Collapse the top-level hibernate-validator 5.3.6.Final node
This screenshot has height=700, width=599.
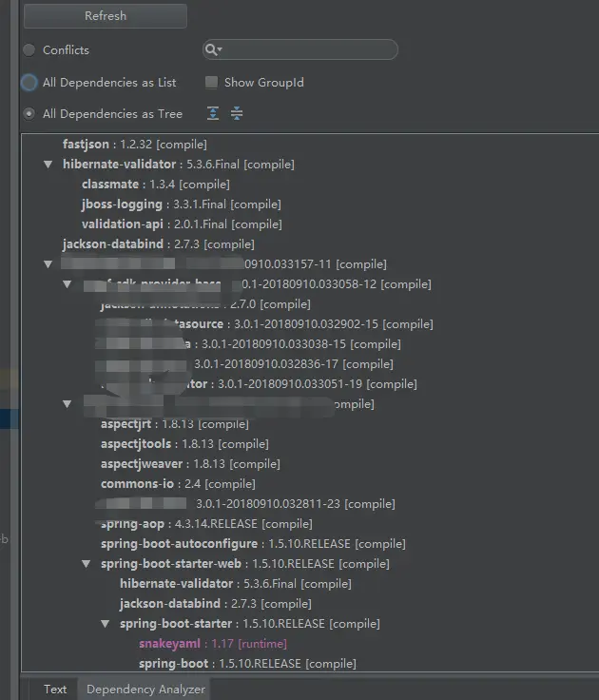click(48, 165)
